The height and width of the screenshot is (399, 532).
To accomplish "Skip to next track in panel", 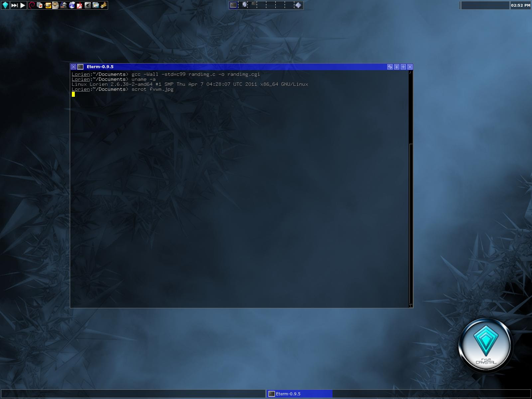I will pyautogui.click(x=15, y=5).
